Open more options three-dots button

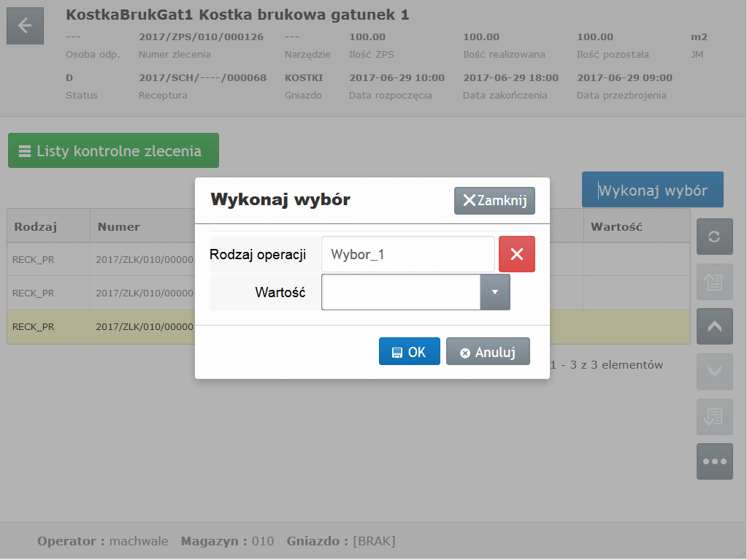(x=715, y=461)
